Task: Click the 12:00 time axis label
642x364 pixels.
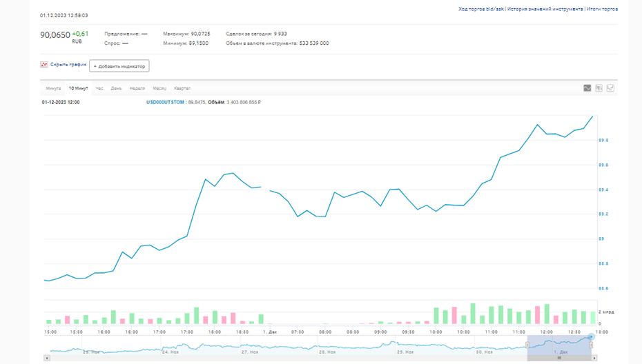Action: pyautogui.click(x=547, y=332)
